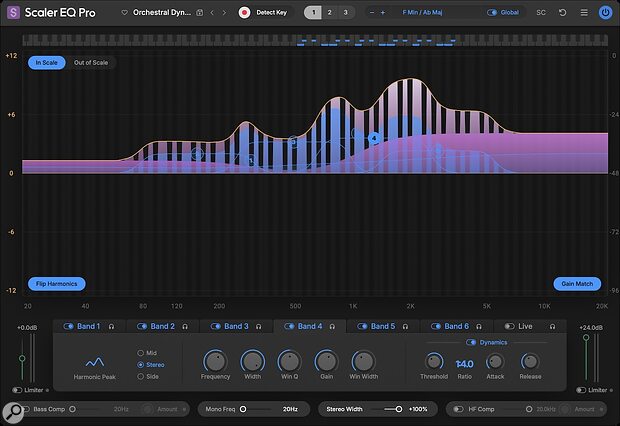Click the Mono Freq slider handle
Screen dimensions: 620x426
(243, 409)
